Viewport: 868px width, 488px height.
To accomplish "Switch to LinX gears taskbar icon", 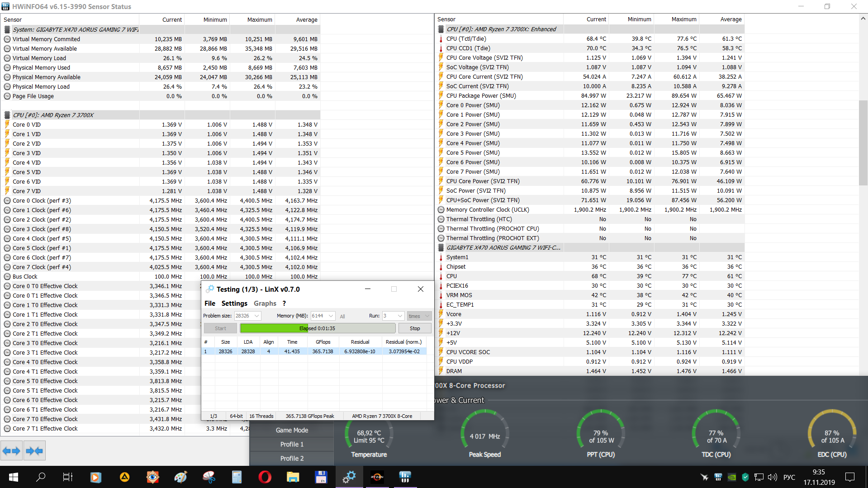I will coord(349,477).
